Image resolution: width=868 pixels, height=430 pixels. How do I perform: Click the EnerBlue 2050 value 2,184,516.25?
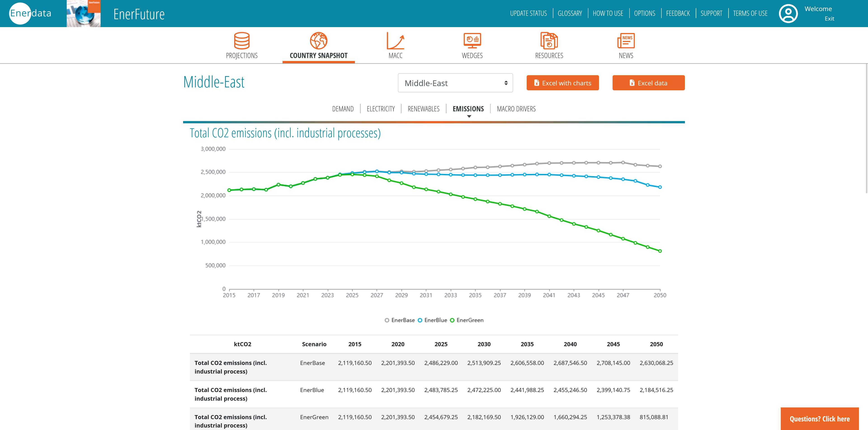click(656, 390)
